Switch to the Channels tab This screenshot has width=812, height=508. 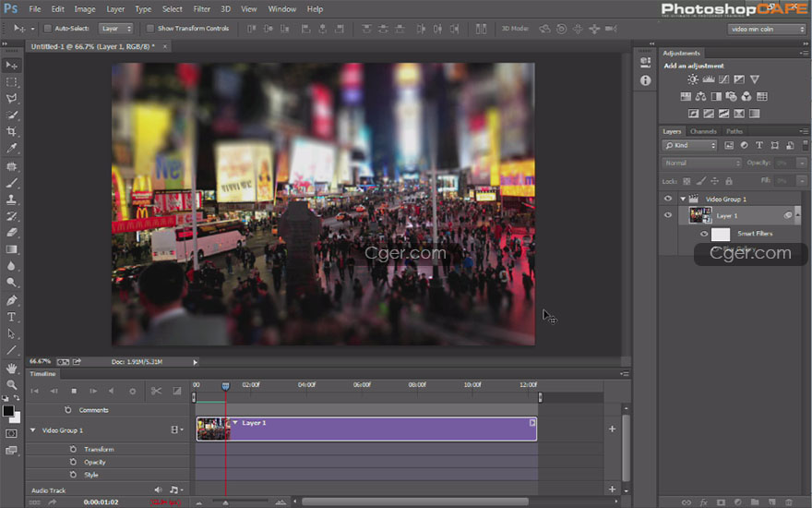click(703, 131)
